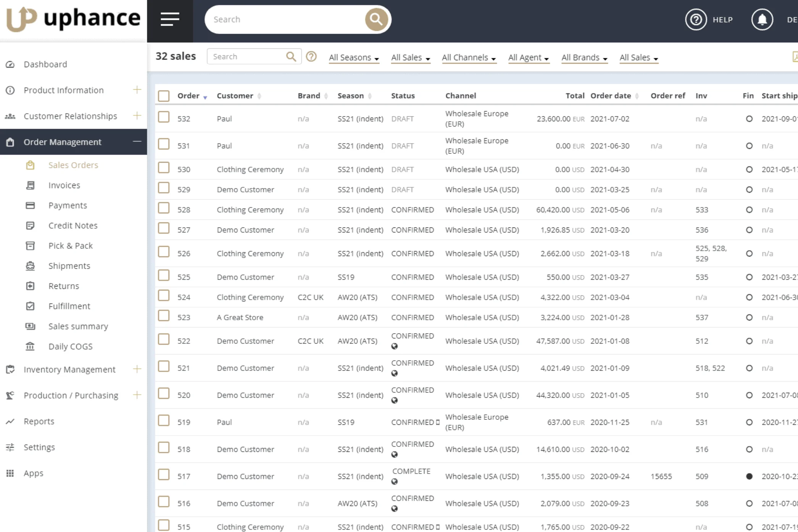Open the Help question mark icon
798x532 pixels.
[x=696, y=19]
